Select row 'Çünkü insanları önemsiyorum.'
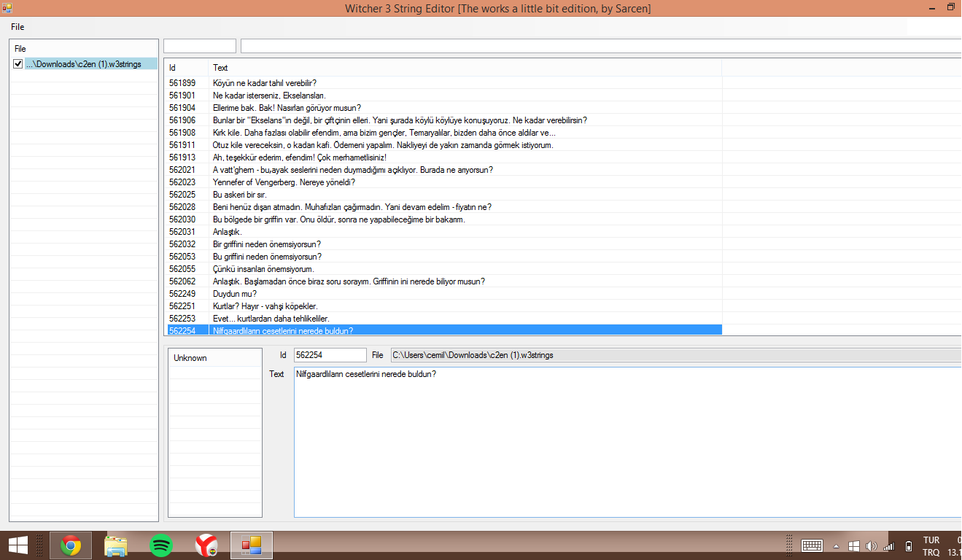The height and width of the screenshot is (560, 962). click(443, 269)
